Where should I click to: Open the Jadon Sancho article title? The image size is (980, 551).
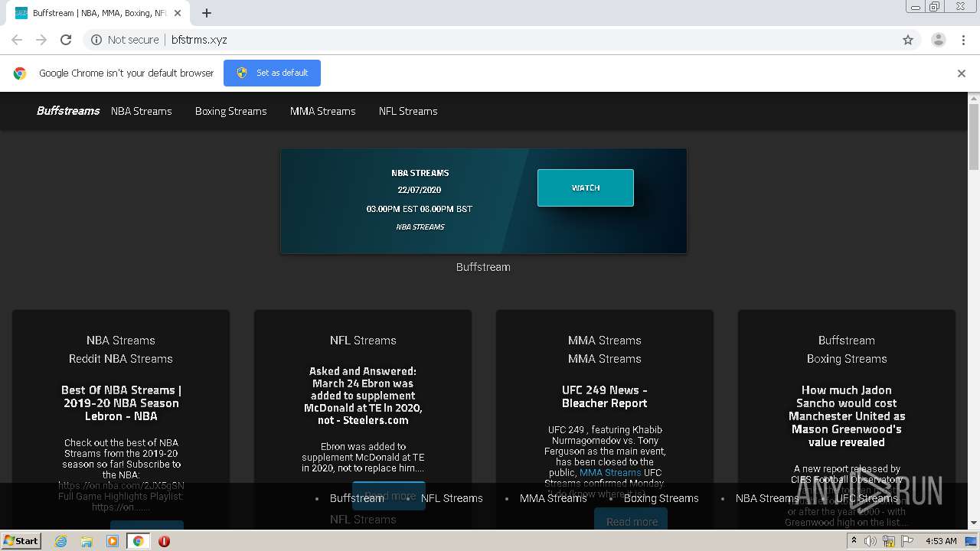847,416
